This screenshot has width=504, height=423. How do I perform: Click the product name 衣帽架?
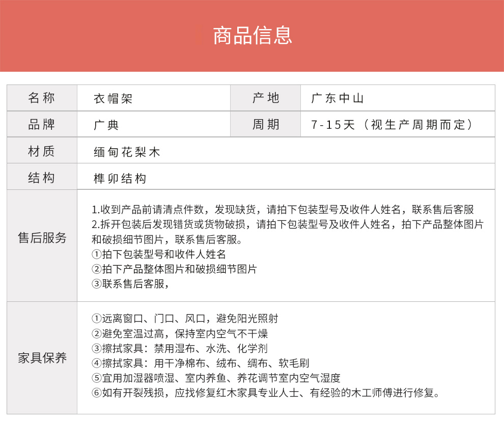[113, 99]
